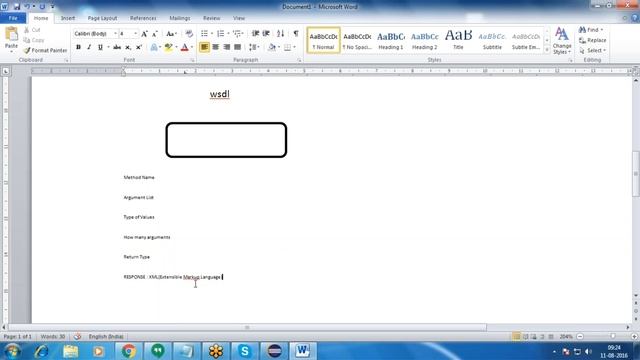Switch to the References tab
Screen dimensions: 640x360
[x=143, y=18]
